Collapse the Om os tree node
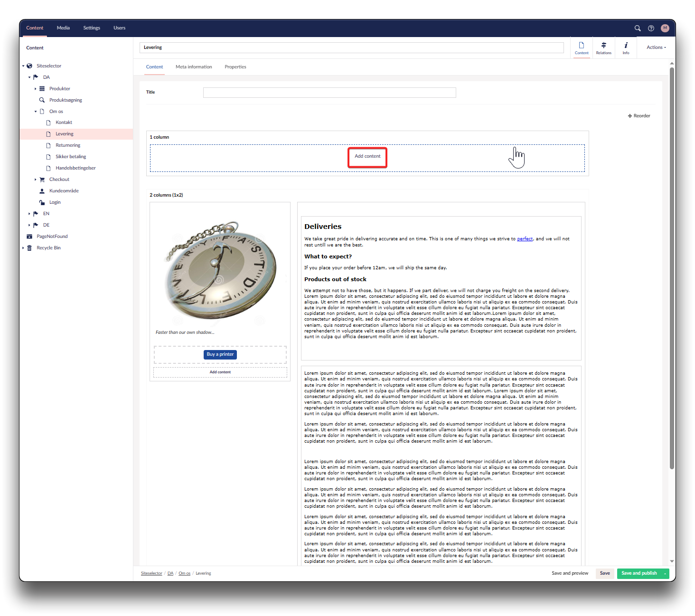 (x=35, y=112)
